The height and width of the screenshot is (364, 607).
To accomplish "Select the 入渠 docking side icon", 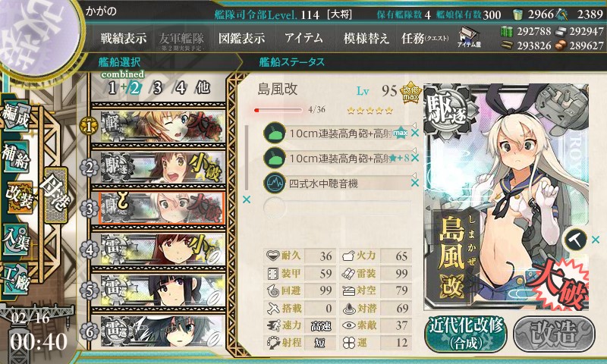I will click(16, 239).
